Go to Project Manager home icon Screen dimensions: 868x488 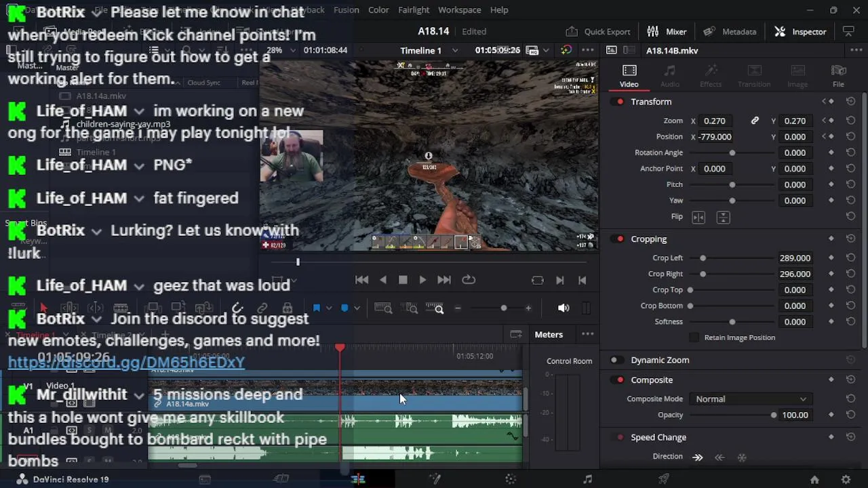coord(814,479)
